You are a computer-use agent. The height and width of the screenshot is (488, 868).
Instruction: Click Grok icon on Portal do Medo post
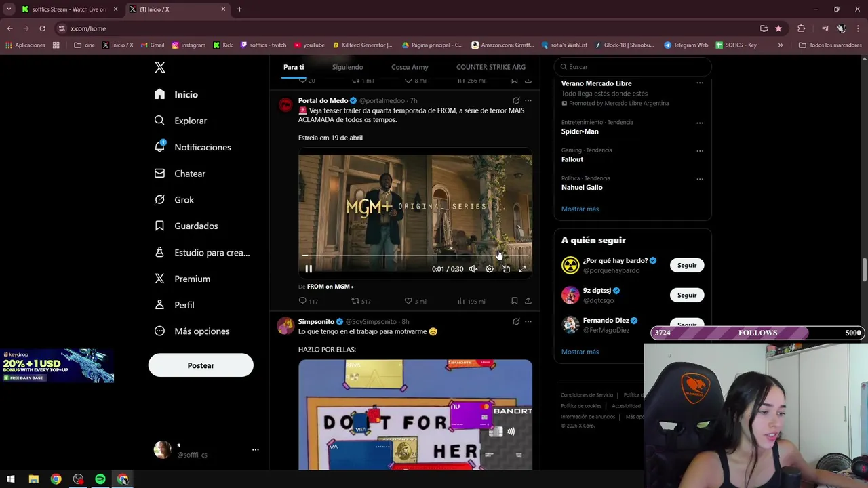[x=516, y=100]
